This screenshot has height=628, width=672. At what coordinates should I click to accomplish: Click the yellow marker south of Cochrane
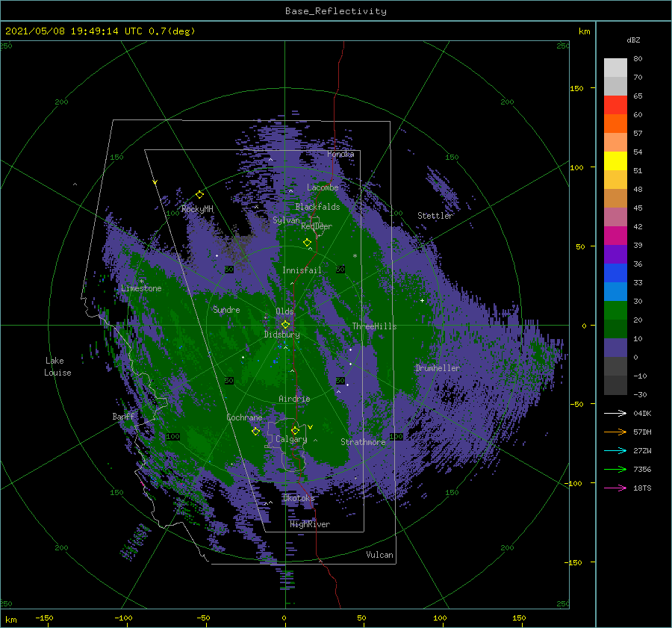pos(255,432)
